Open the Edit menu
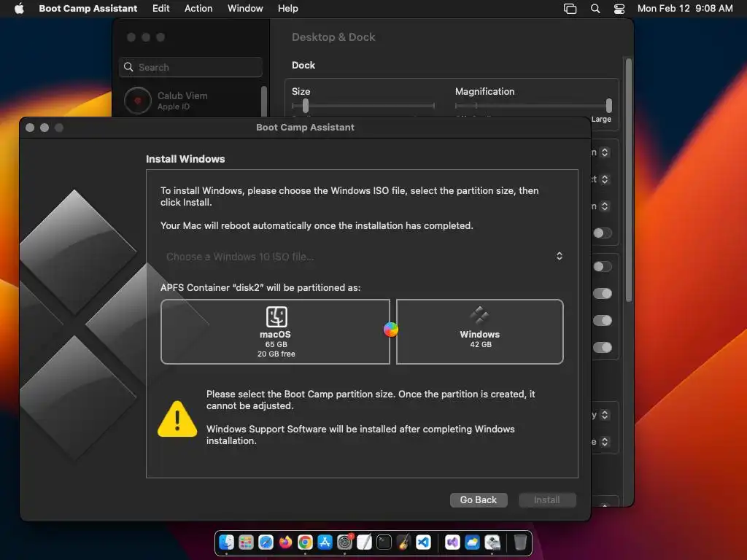Image resolution: width=747 pixels, height=560 pixels. [x=161, y=8]
